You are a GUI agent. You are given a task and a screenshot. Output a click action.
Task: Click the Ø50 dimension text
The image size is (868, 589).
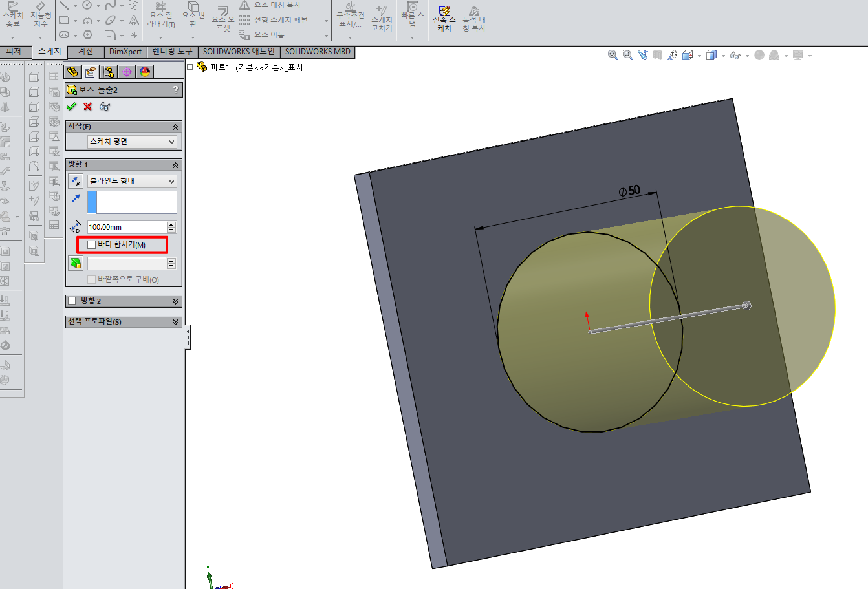(x=629, y=191)
